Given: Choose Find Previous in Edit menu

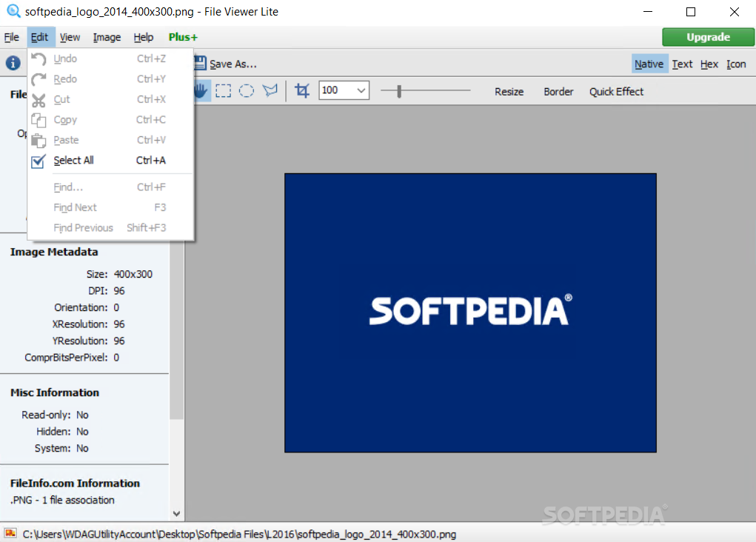Looking at the screenshot, I should pyautogui.click(x=111, y=227).
